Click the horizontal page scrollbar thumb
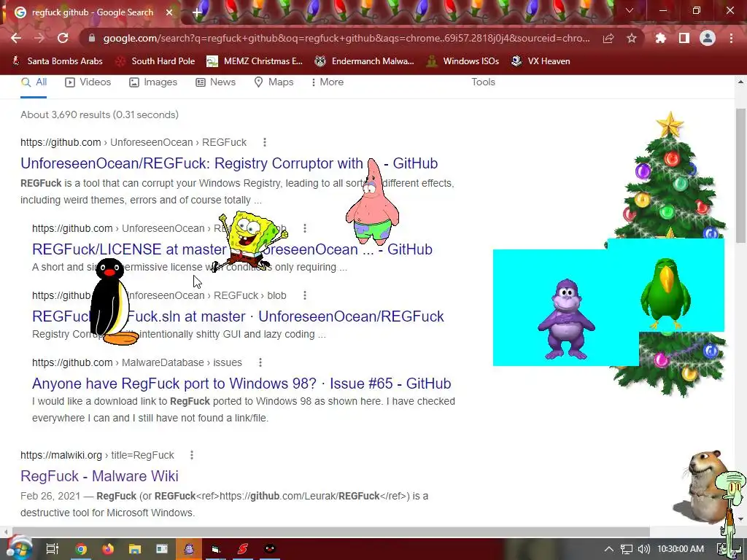This screenshot has height=560, width=747. 330,532
